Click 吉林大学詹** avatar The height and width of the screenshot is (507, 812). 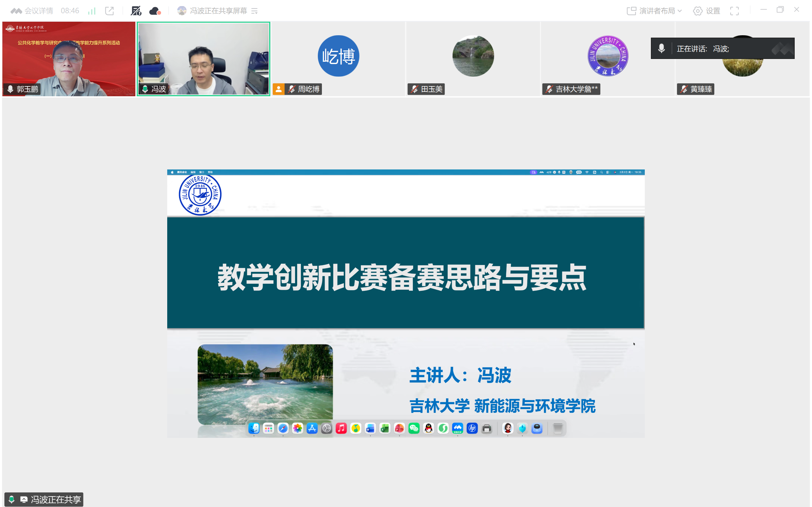(607, 56)
